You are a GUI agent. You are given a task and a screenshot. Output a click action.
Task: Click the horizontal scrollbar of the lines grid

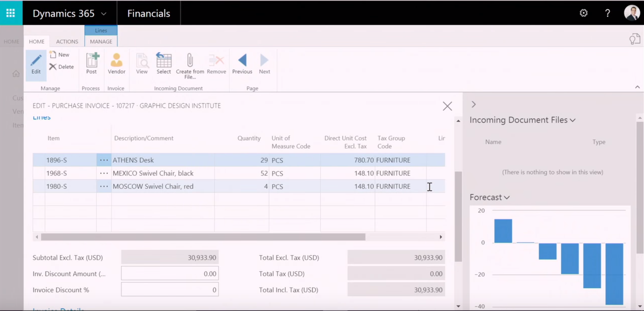[x=203, y=237]
